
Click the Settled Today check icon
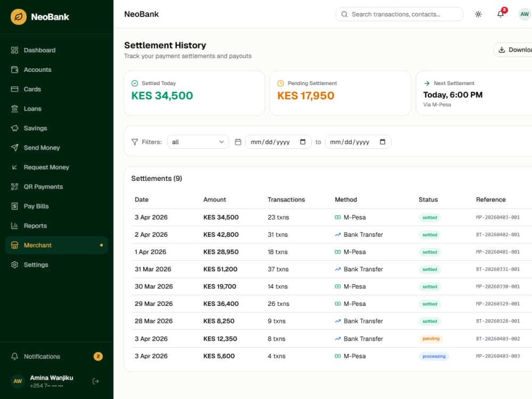[135, 84]
